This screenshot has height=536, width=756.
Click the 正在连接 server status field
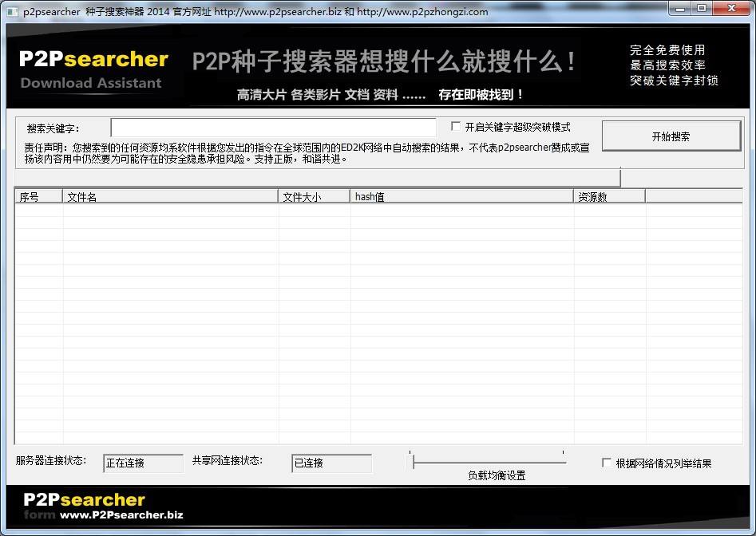click(x=143, y=463)
